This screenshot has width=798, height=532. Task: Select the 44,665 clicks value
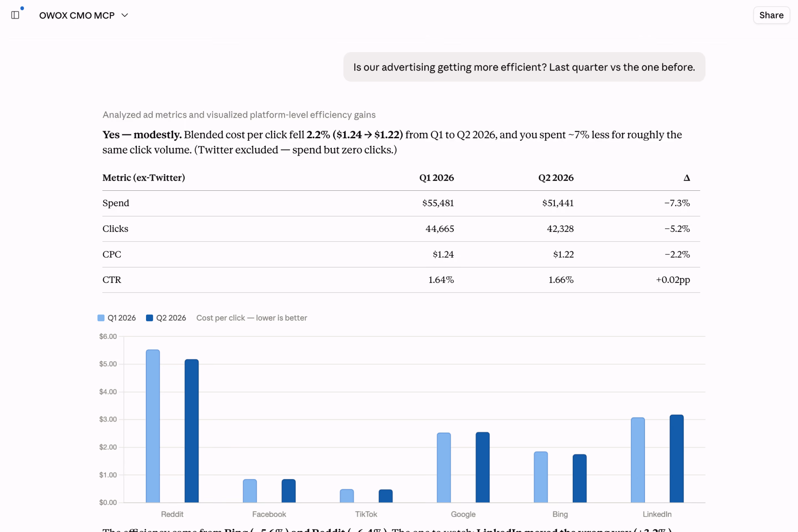tap(440, 229)
